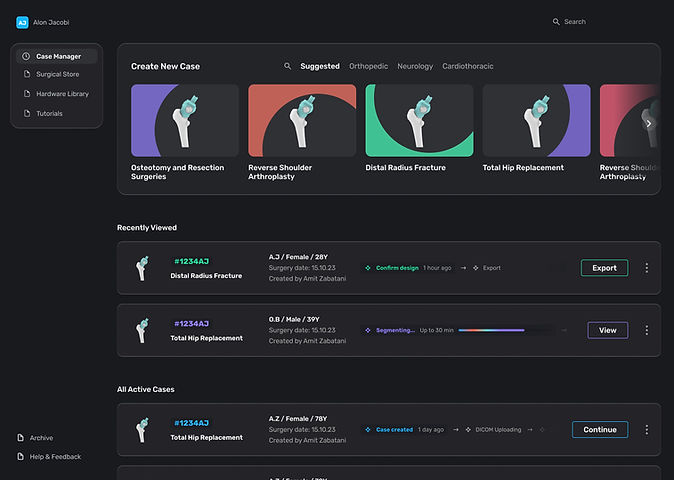The image size is (674, 480).
Task: Open three-dot menu for A.Z Female 78Y case
Action: 646,430
